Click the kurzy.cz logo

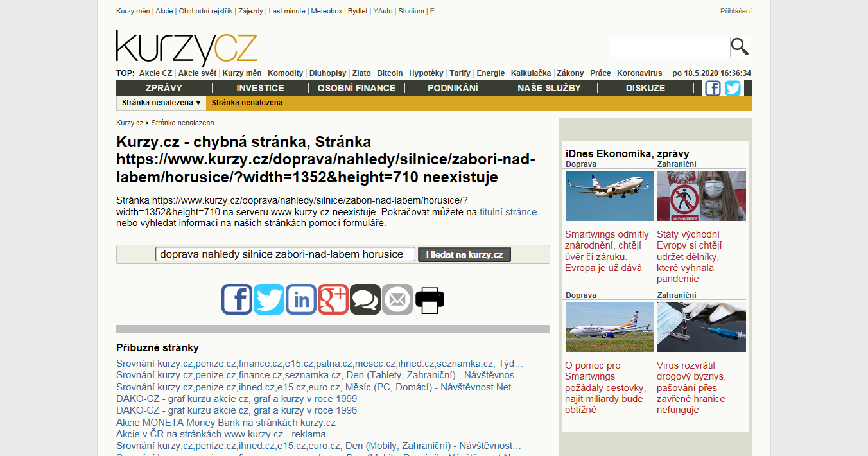[187, 47]
